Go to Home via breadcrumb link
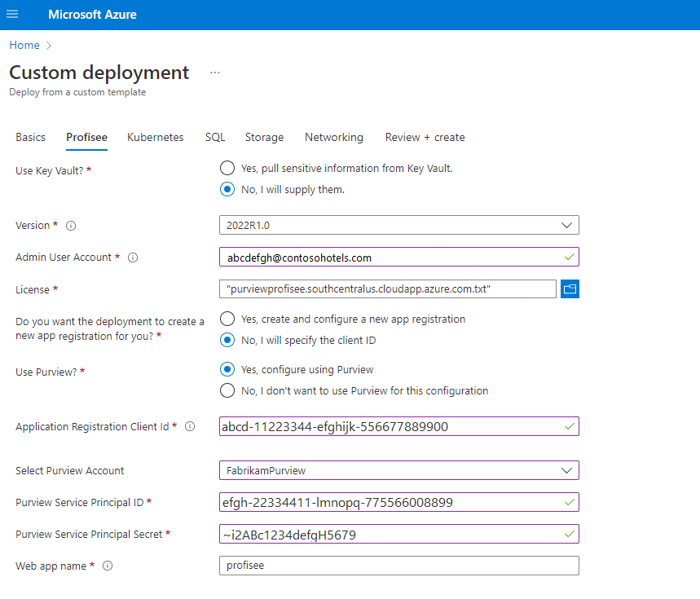Image resolution: width=700 pixels, height=599 pixels. click(x=24, y=46)
